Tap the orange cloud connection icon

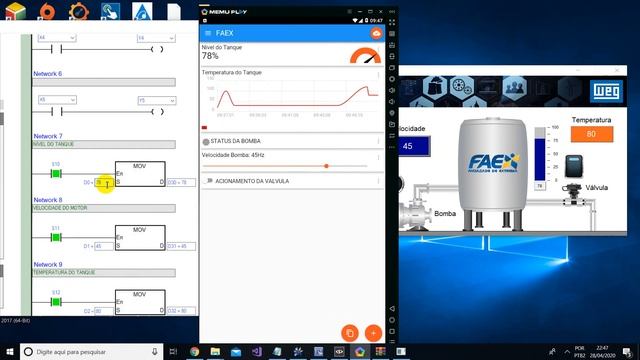pos(376,33)
